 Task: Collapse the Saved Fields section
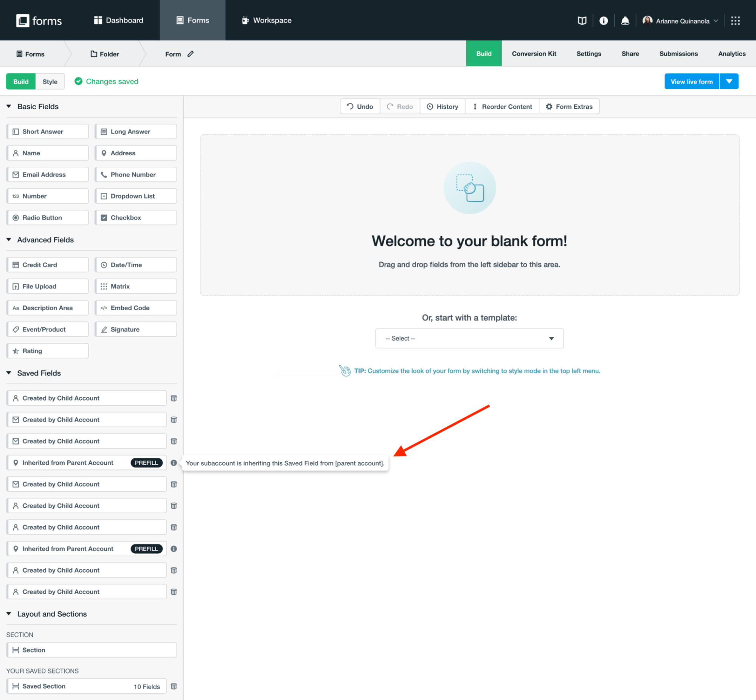[9, 373]
